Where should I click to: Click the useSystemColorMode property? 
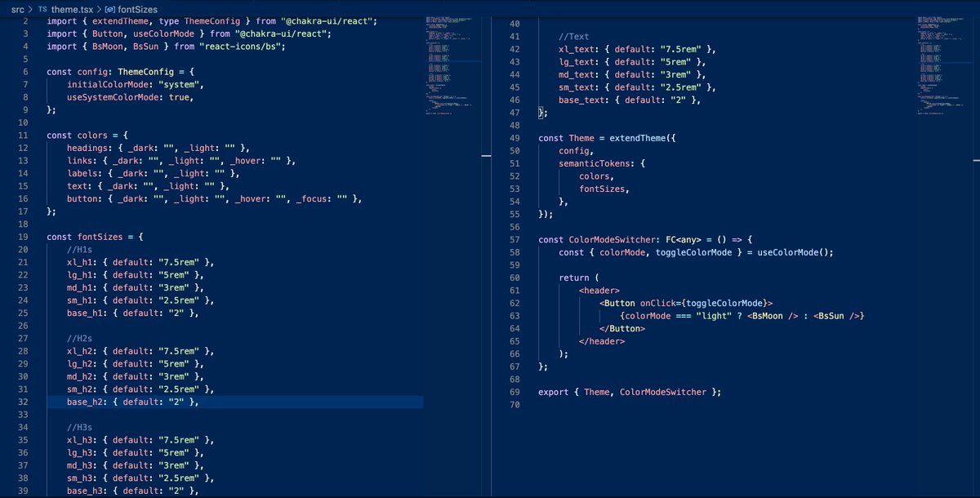point(113,97)
